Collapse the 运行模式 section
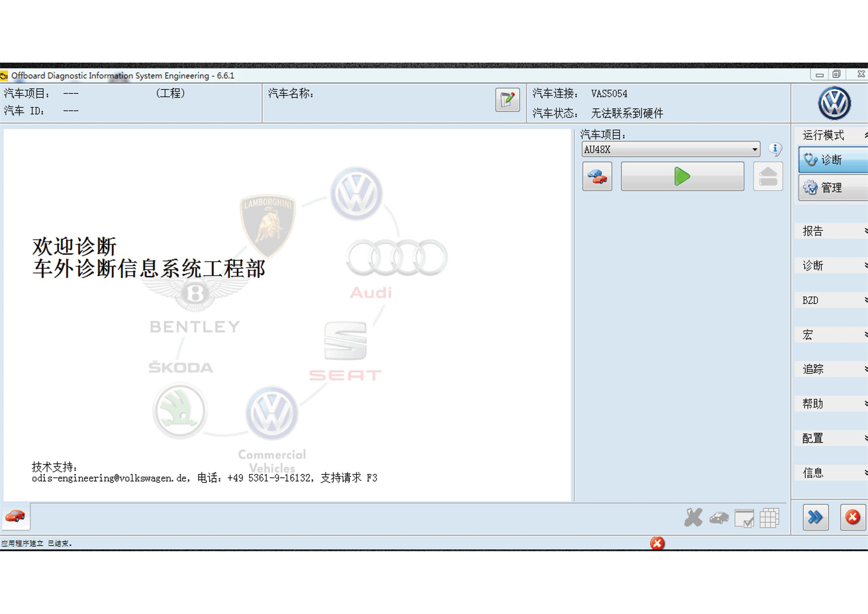Image resolution: width=868 pixels, height=614 pixels. click(x=832, y=135)
